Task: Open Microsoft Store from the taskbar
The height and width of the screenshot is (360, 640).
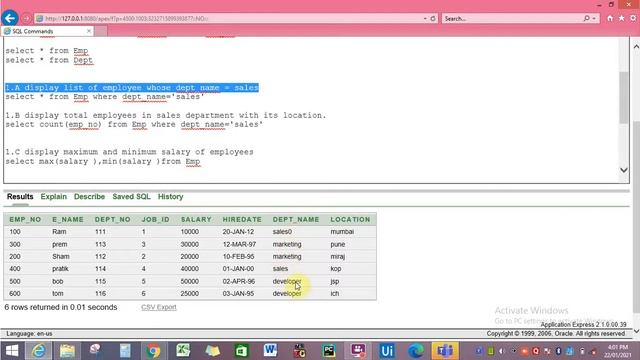Action: [241, 351]
